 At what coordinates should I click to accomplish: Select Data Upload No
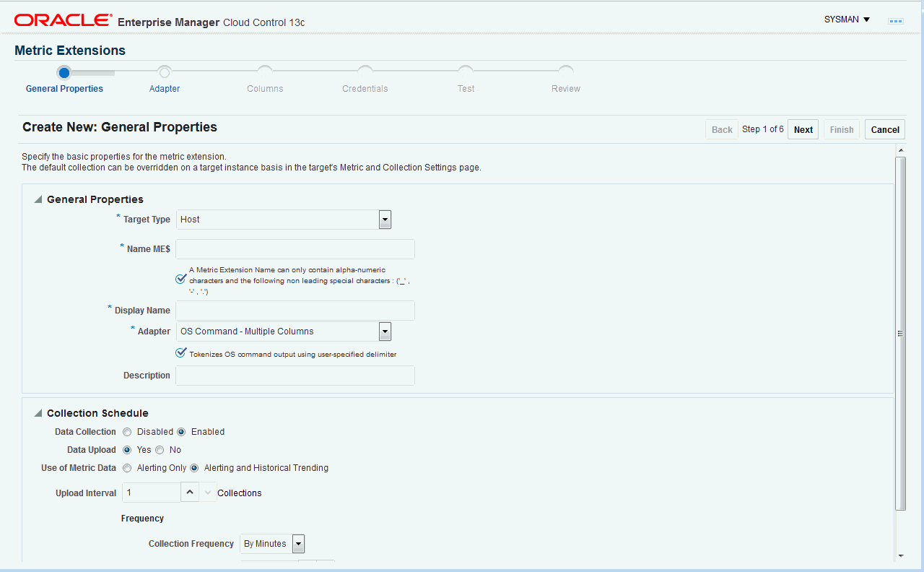160,450
